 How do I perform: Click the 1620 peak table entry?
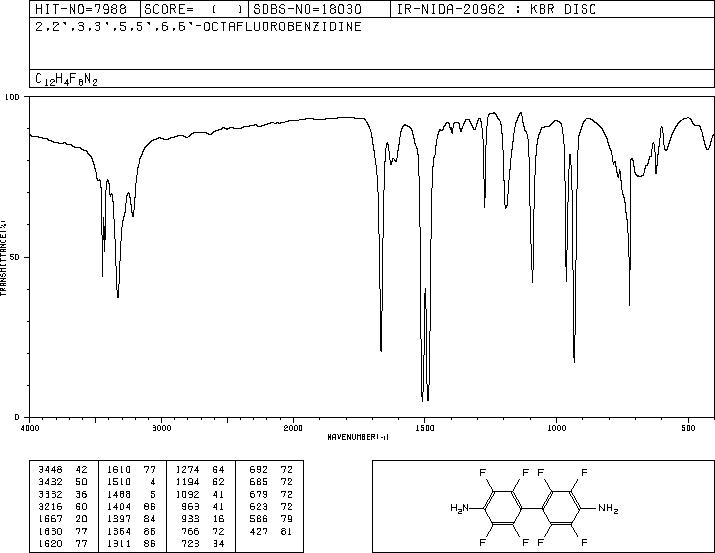click(51, 544)
